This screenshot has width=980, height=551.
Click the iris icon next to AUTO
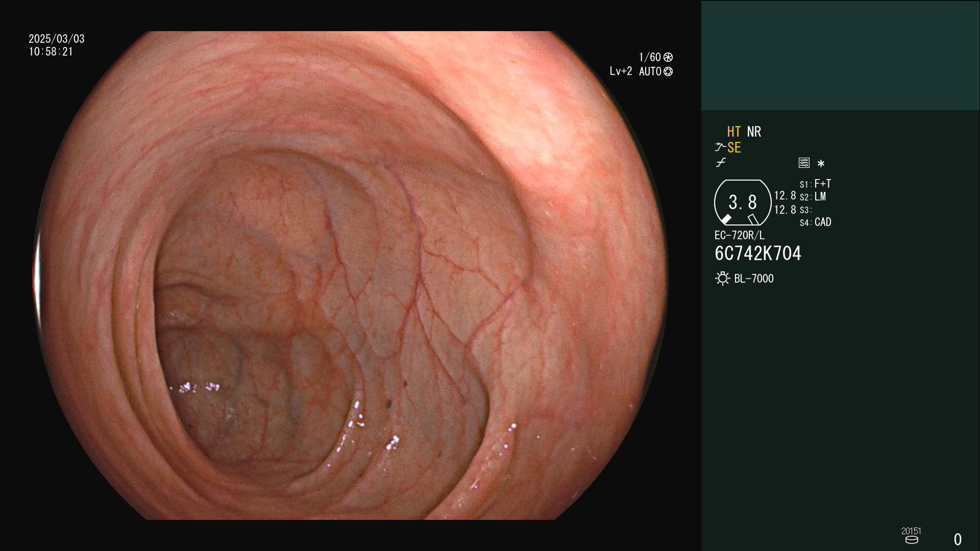(668, 71)
